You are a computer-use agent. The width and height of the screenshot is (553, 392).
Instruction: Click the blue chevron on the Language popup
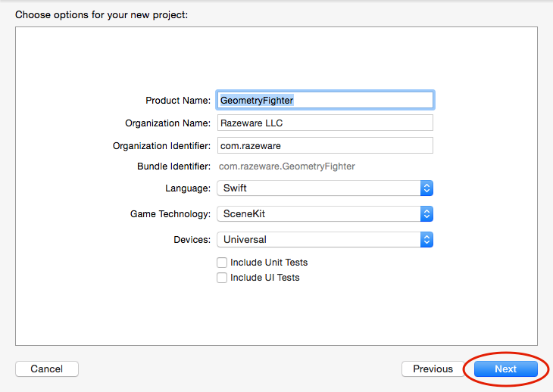coord(426,188)
